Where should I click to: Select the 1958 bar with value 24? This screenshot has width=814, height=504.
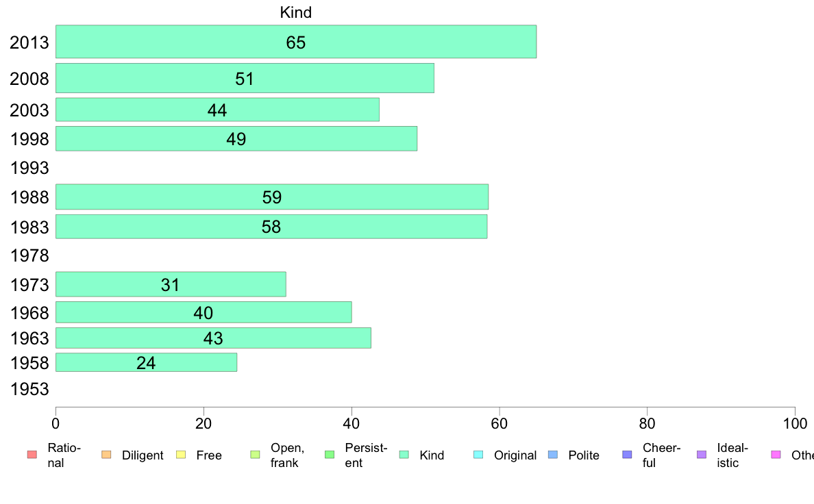click(x=147, y=362)
